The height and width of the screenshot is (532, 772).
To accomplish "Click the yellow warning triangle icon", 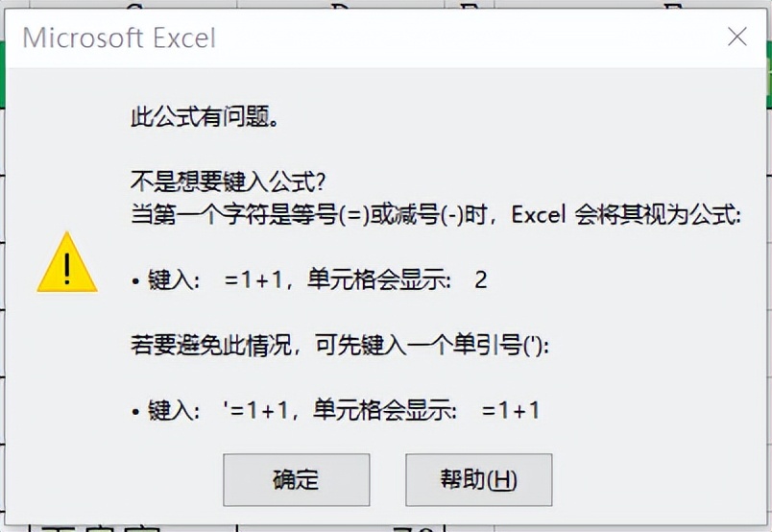I will (x=67, y=262).
